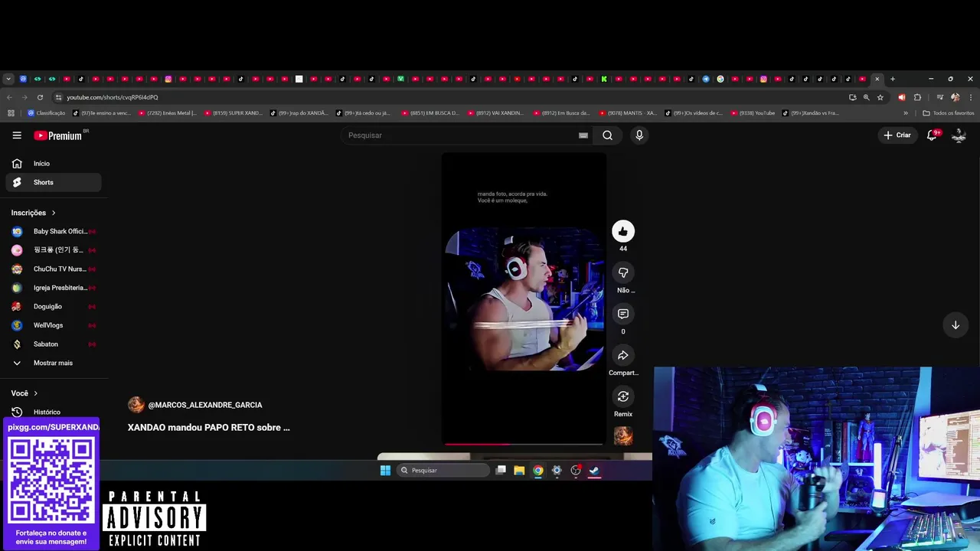The width and height of the screenshot is (980, 551).
Task: Open Sabaton channel
Action: click(x=54, y=344)
